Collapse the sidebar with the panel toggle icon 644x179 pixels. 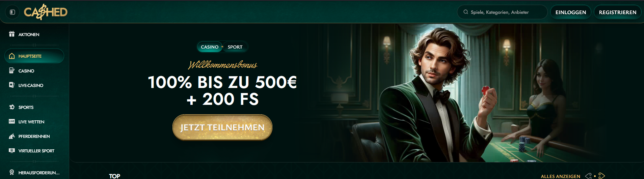click(12, 12)
